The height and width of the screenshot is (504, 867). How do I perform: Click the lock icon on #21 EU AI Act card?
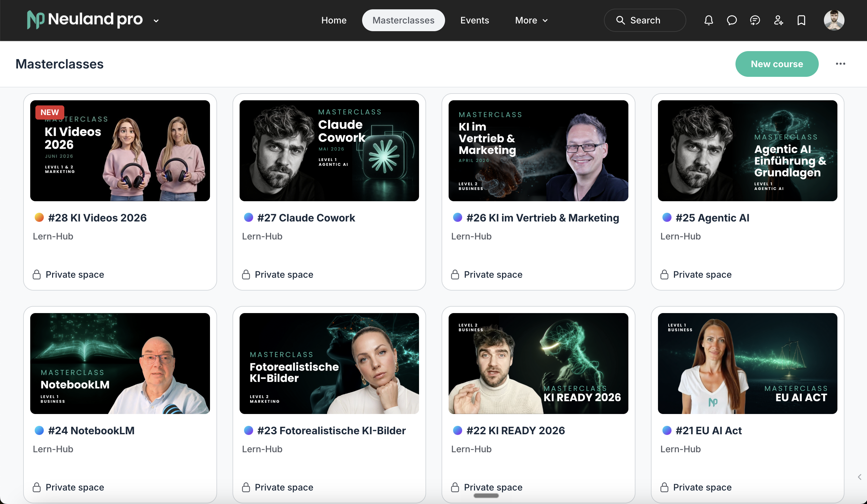664,487
